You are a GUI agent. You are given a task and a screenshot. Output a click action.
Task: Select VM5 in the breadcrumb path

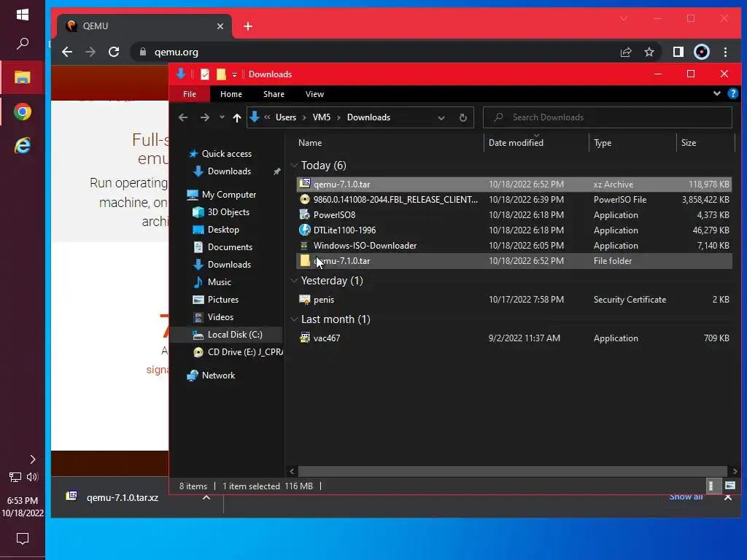(x=322, y=117)
